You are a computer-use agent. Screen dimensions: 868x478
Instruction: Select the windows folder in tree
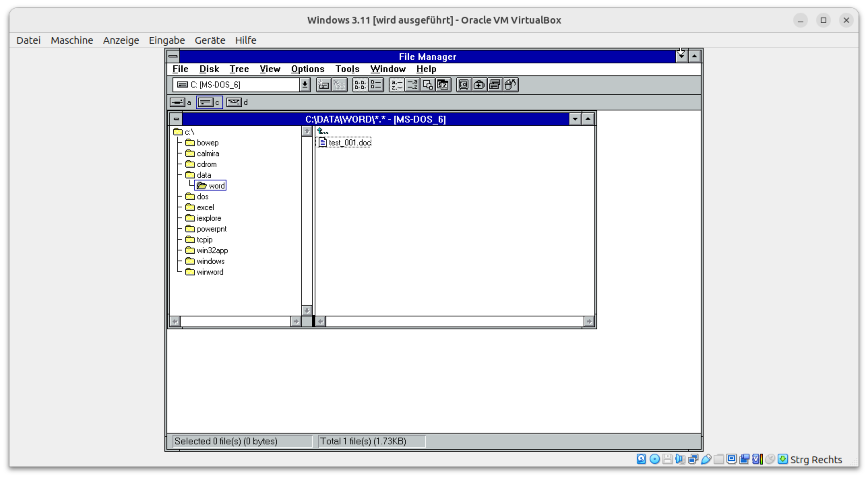(x=205, y=261)
